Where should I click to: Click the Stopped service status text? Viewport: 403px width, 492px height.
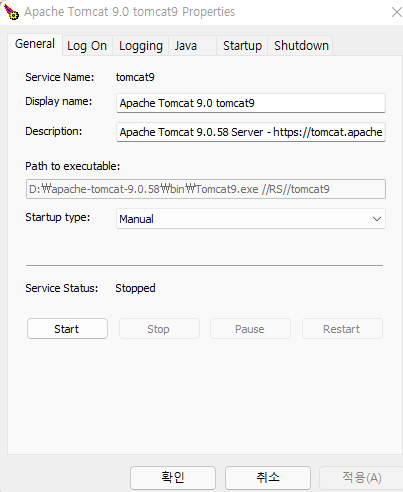point(135,288)
